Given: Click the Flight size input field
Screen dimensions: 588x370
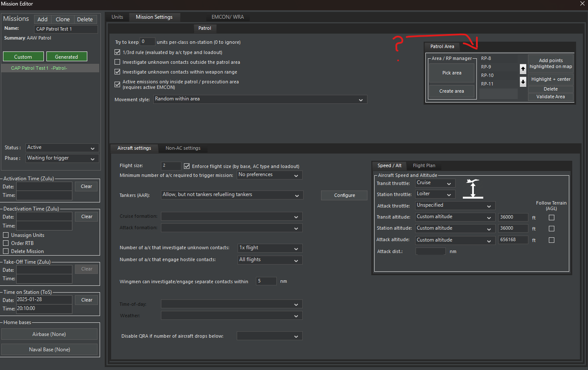Looking at the screenshot, I should coord(171,166).
